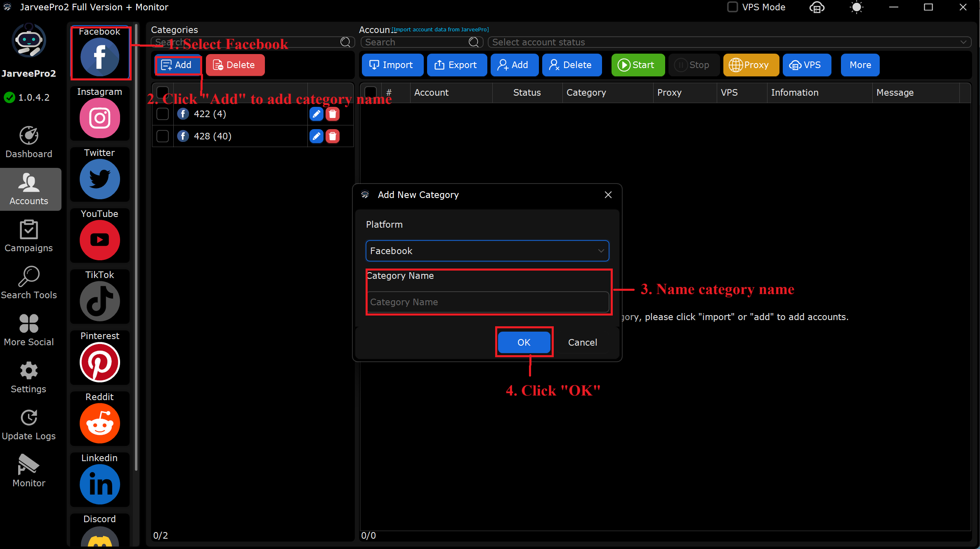Open the Monitor section

[x=29, y=471]
